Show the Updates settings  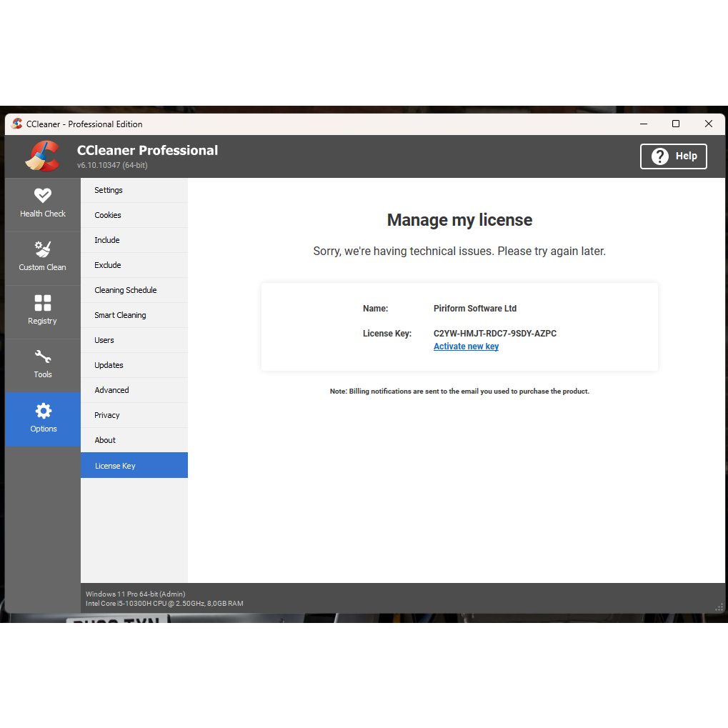109,365
